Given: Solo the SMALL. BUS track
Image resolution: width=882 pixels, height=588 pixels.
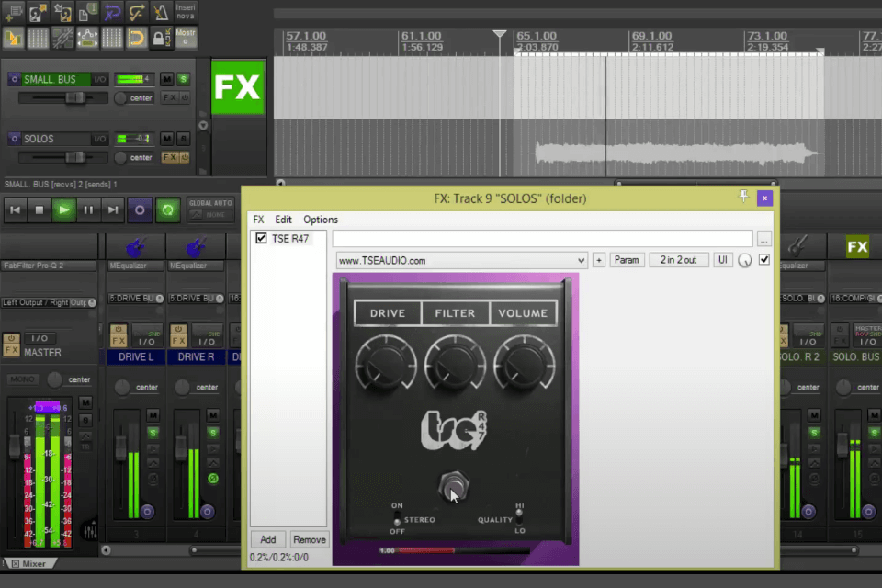Looking at the screenshot, I should pyautogui.click(x=183, y=79).
